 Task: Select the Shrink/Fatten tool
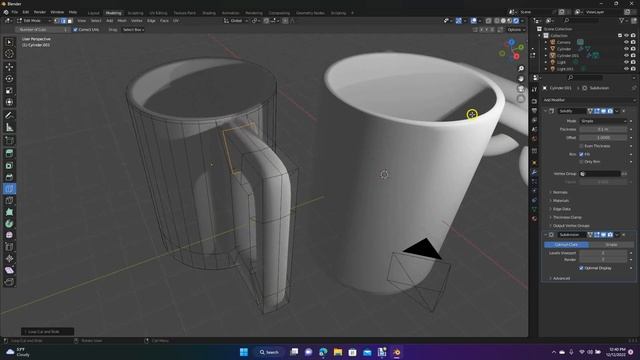click(9, 258)
